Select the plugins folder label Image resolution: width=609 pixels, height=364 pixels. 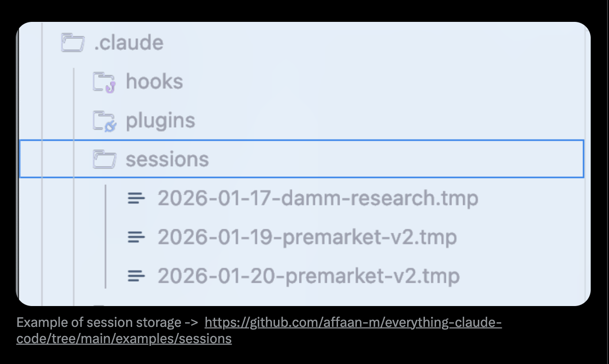click(160, 120)
